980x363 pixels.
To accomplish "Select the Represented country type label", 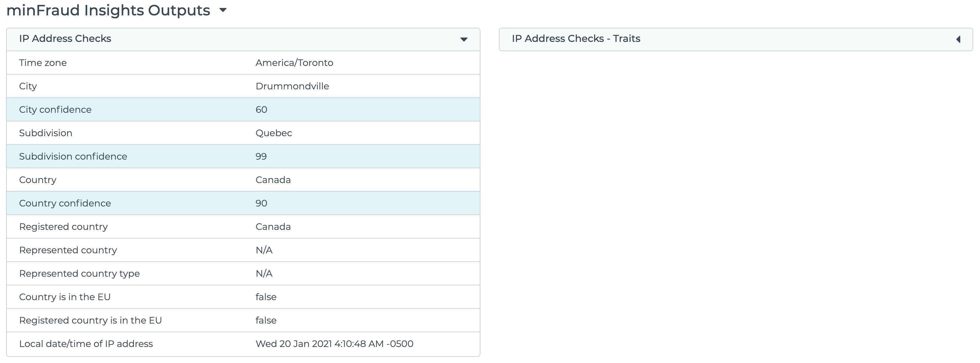I will 79,274.
